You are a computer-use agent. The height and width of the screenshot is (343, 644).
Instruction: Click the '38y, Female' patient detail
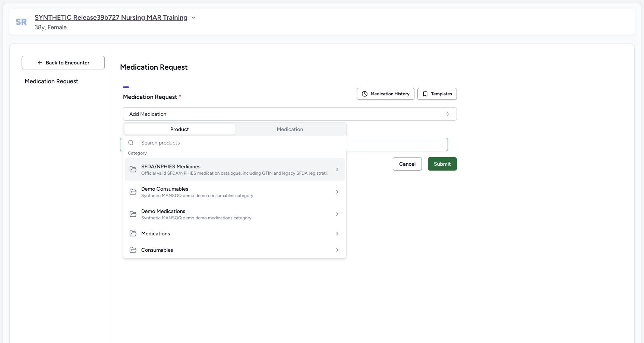(51, 27)
